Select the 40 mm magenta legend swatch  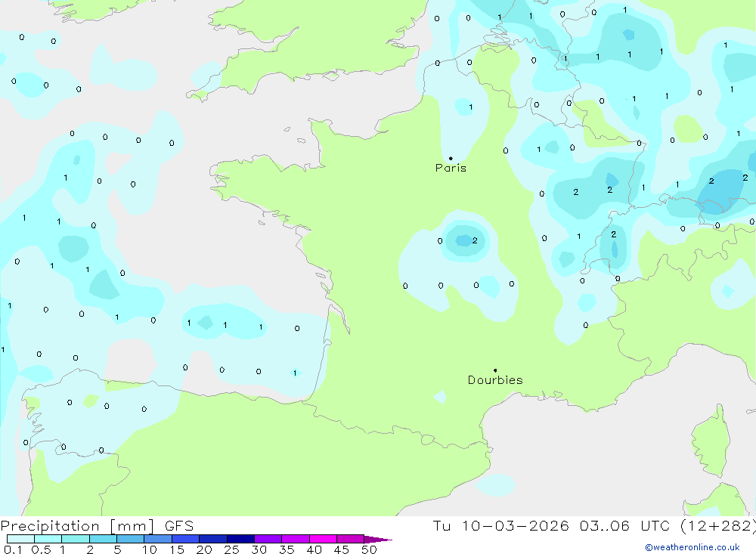[x=323, y=539]
